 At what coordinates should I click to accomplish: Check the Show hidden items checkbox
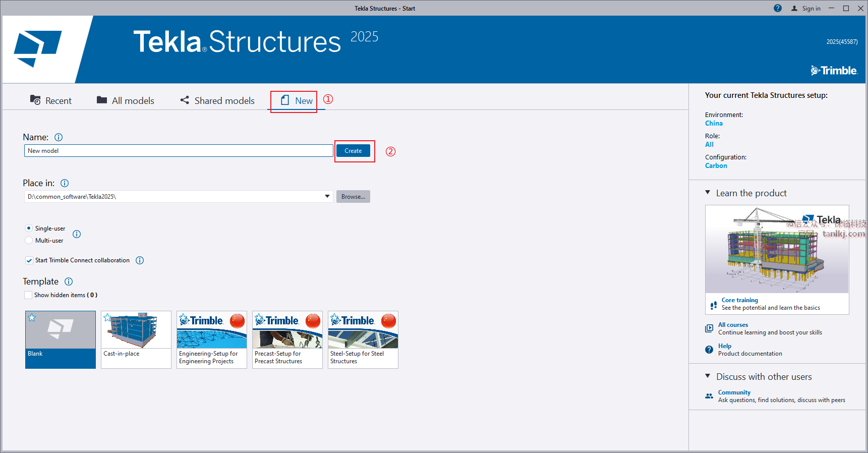28,295
